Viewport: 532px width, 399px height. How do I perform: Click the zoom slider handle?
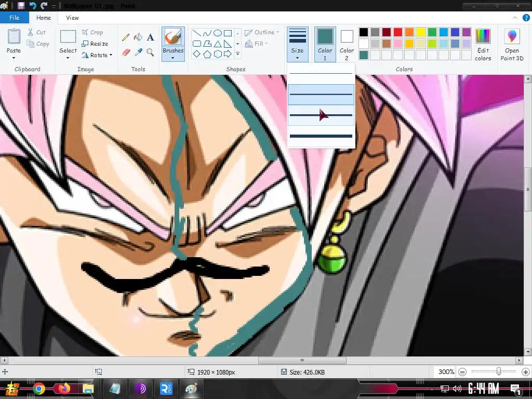[498, 372]
